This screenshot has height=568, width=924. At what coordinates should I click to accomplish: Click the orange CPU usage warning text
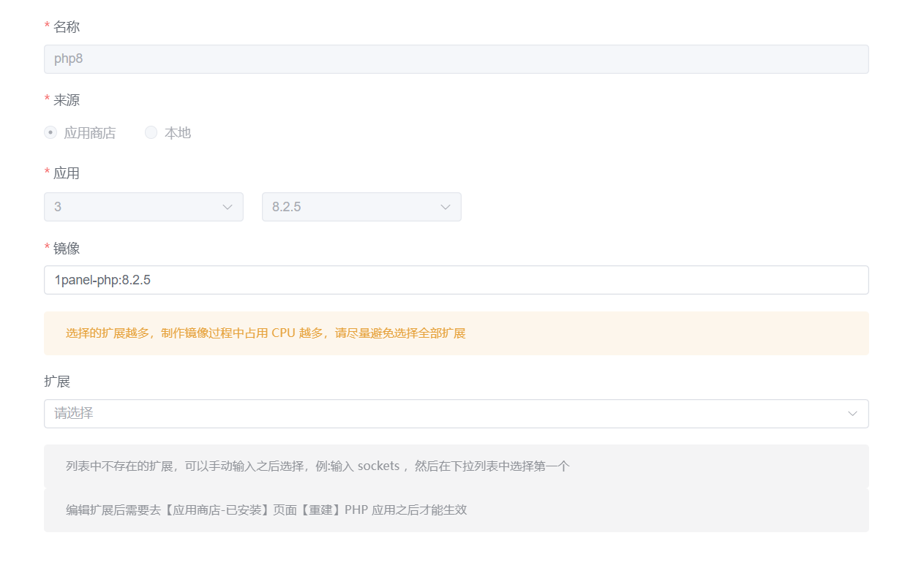(266, 333)
